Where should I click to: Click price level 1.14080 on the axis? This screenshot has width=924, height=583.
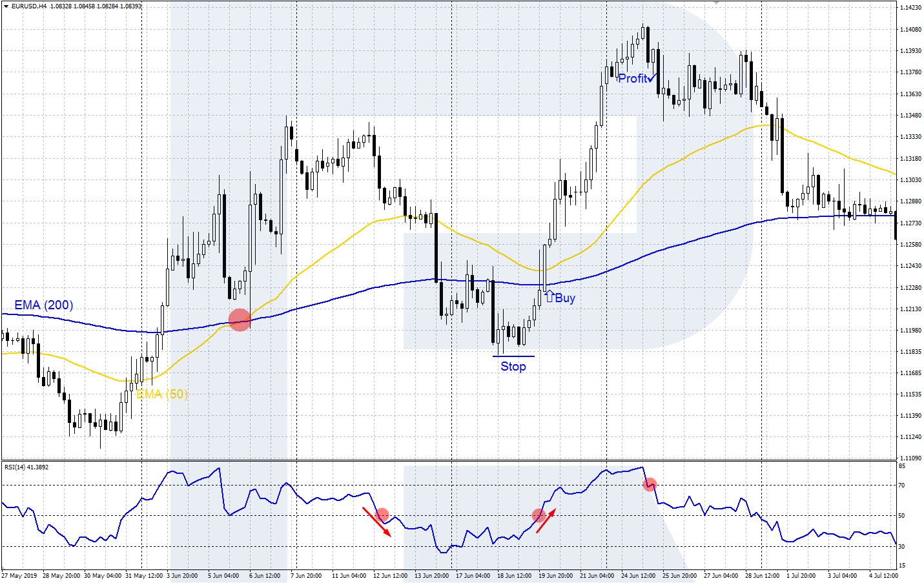[x=910, y=29]
